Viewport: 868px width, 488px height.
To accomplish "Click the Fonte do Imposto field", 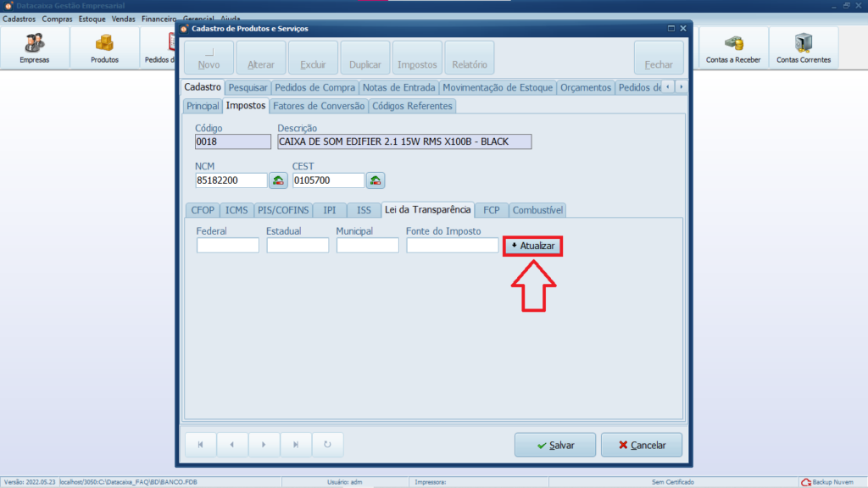I will [x=452, y=245].
